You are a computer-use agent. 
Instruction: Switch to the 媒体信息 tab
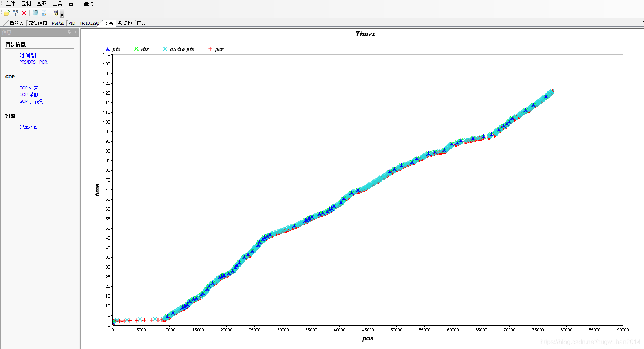pos(38,23)
